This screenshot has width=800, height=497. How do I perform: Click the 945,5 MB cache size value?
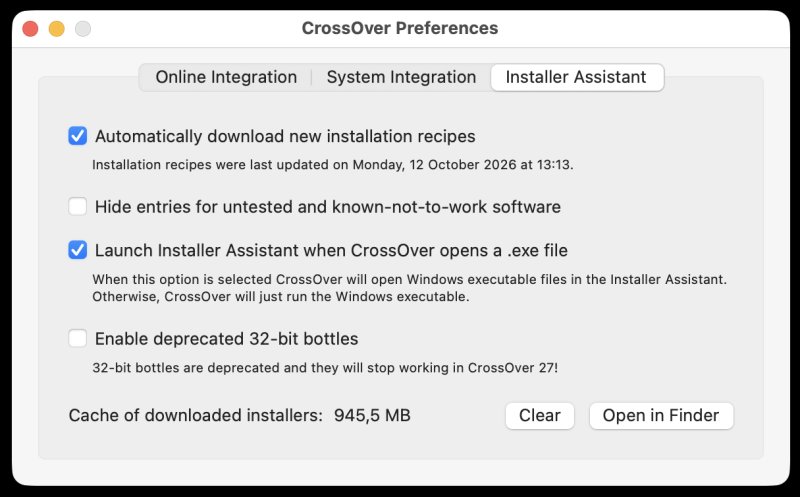click(x=372, y=415)
